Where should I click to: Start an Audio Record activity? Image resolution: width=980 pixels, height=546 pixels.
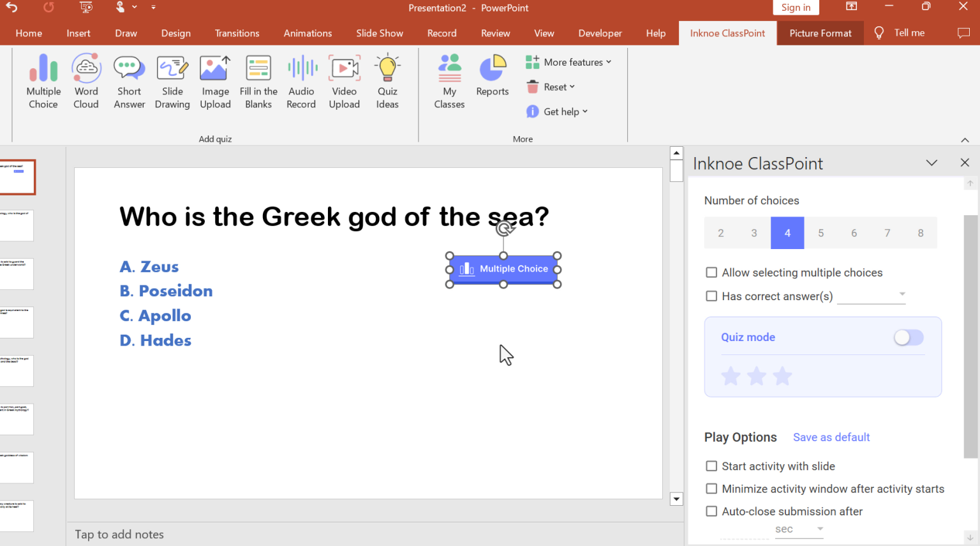301,80
